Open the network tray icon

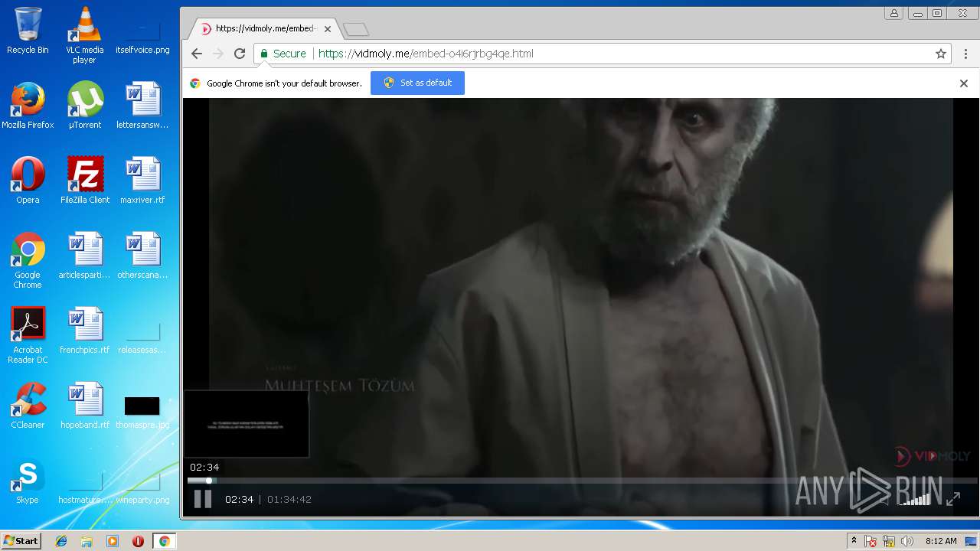click(889, 541)
